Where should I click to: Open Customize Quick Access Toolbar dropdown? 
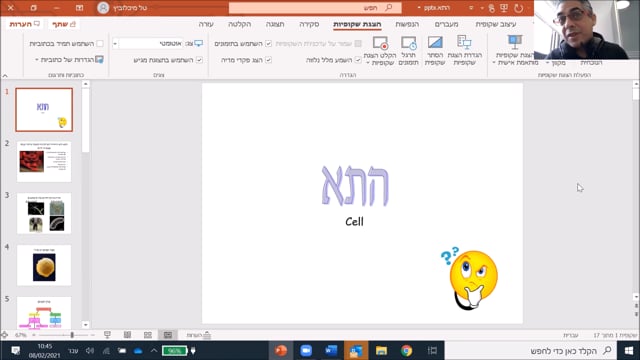pyautogui.click(x=471, y=8)
